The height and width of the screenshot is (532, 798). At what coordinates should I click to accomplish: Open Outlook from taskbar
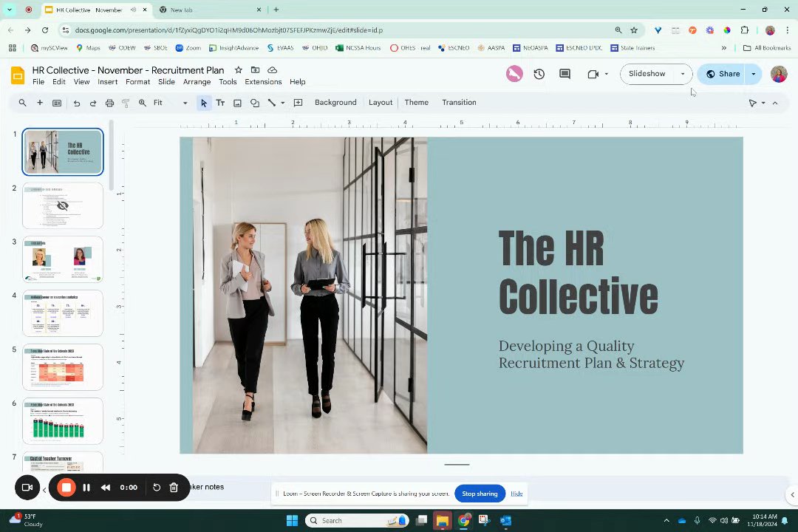point(505,520)
